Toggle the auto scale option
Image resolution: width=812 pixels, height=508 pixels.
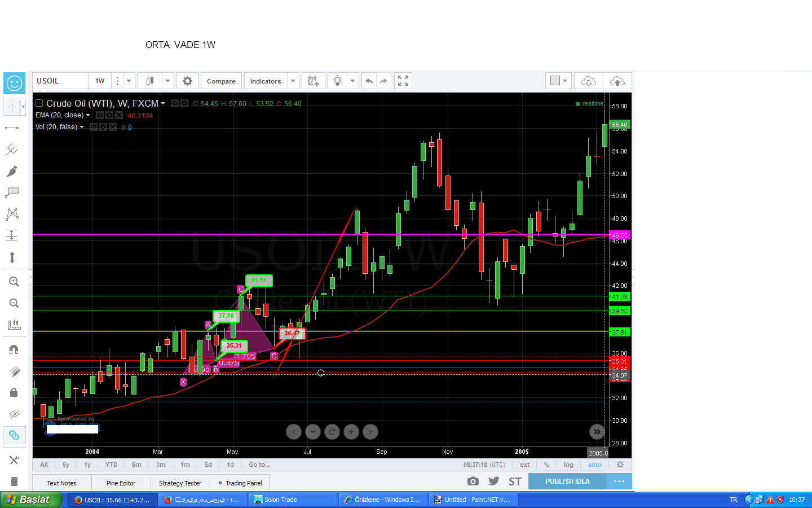pyautogui.click(x=595, y=465)
